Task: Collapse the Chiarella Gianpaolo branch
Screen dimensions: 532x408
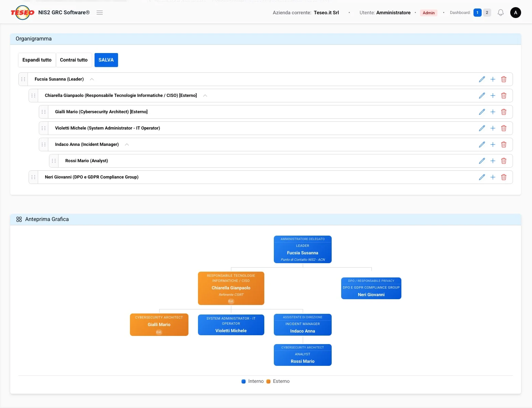Action: [205, 96]
